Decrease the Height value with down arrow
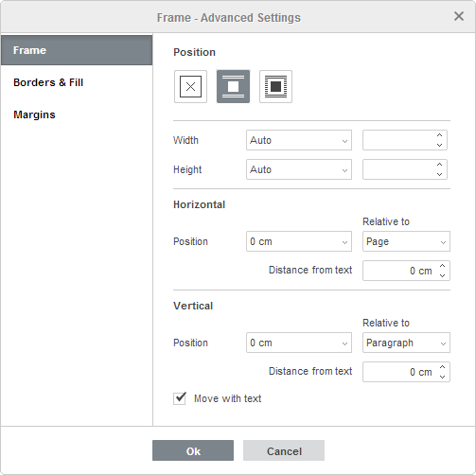Screen dimensions: 476x475 point(439,174)
